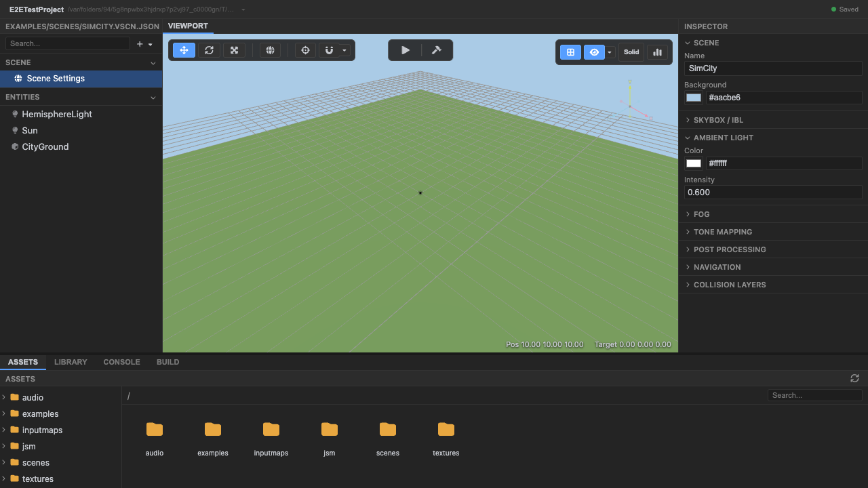This screenshot has height=488, width=868.
Task: Select Scene Settings row
Action: [x=81, y=79]
